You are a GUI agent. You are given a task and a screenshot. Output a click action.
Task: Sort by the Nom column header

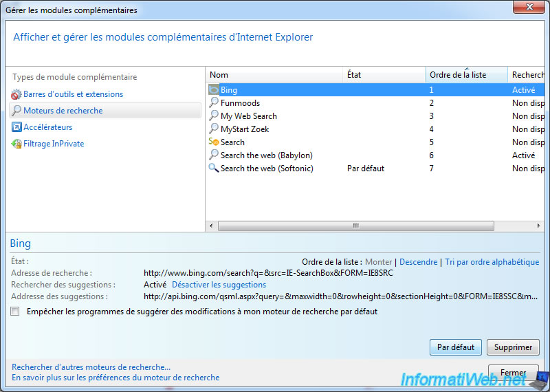coord(274,75)
